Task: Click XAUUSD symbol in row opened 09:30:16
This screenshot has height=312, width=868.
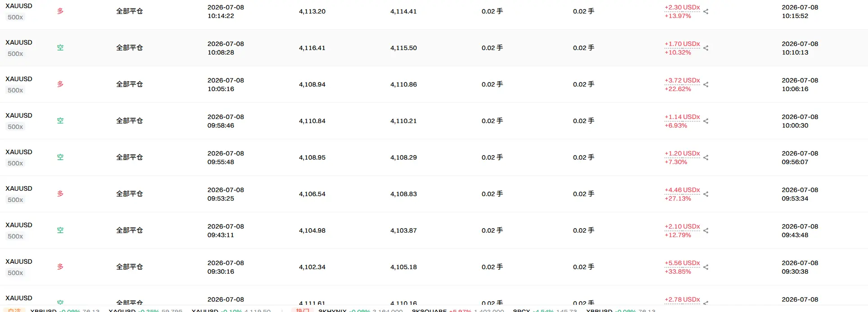Action: (19, 262)
